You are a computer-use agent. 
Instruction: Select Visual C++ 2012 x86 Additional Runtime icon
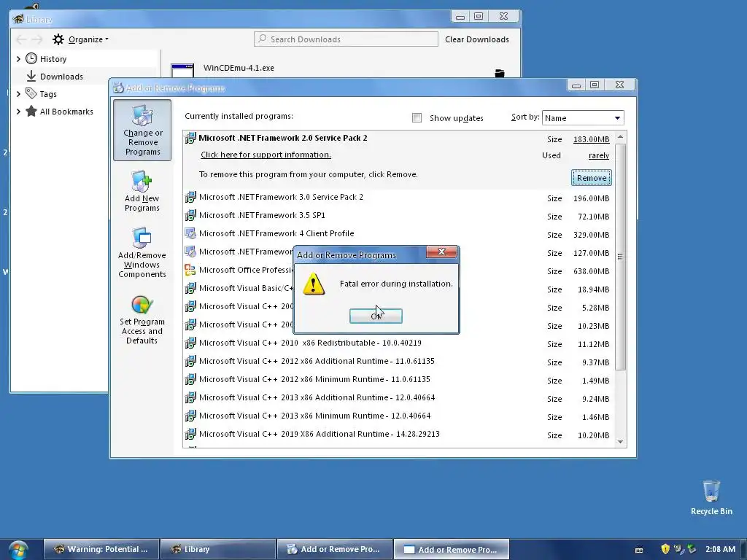pos(190,361)
